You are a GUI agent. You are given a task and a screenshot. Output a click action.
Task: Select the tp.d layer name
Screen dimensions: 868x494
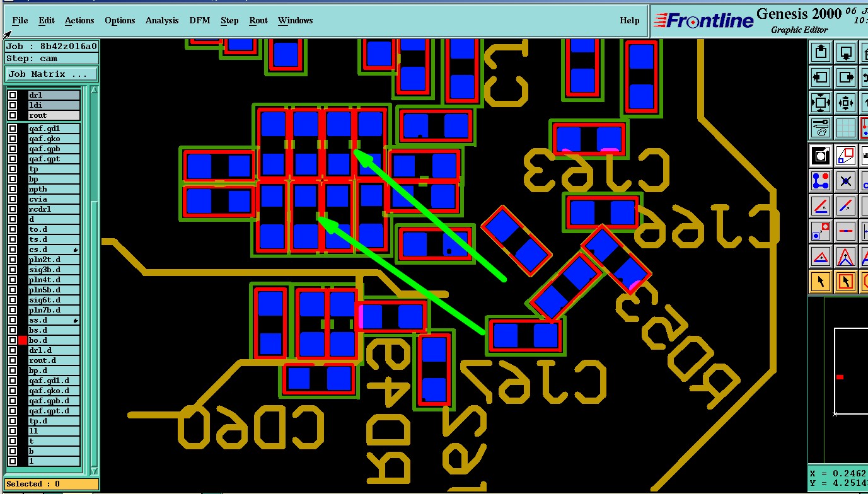tap(54, 421)
